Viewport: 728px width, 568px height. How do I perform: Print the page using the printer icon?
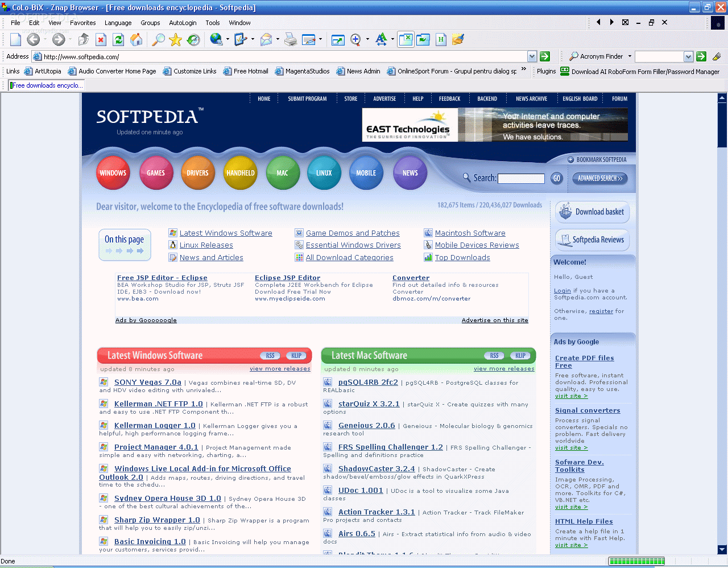click(x=291, y=39)
